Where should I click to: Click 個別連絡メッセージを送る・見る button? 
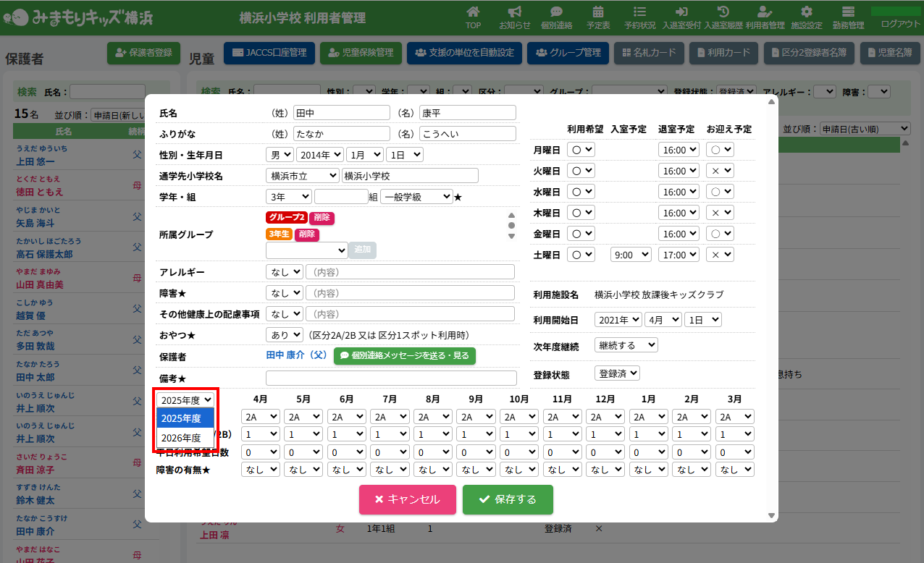tap(405, 355)
